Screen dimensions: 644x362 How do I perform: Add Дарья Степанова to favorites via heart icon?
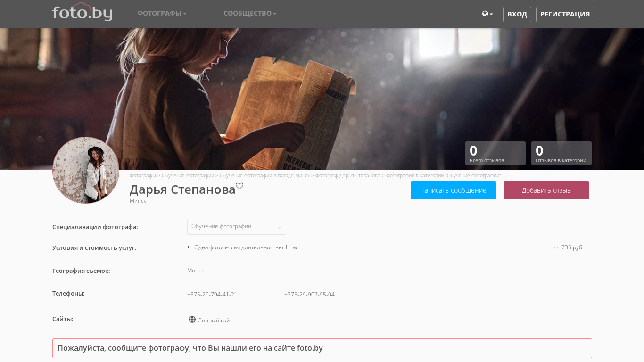[x=239, y=186]
